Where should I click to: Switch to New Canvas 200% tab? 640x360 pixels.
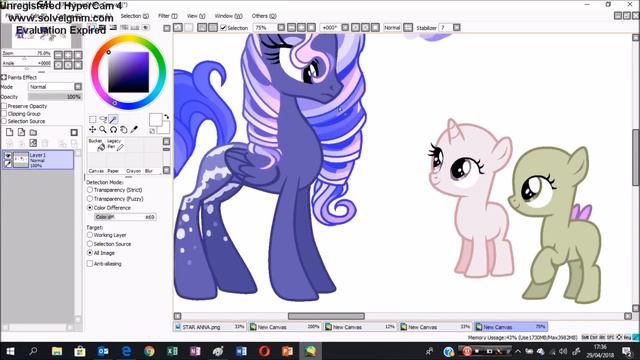point(285,327)
